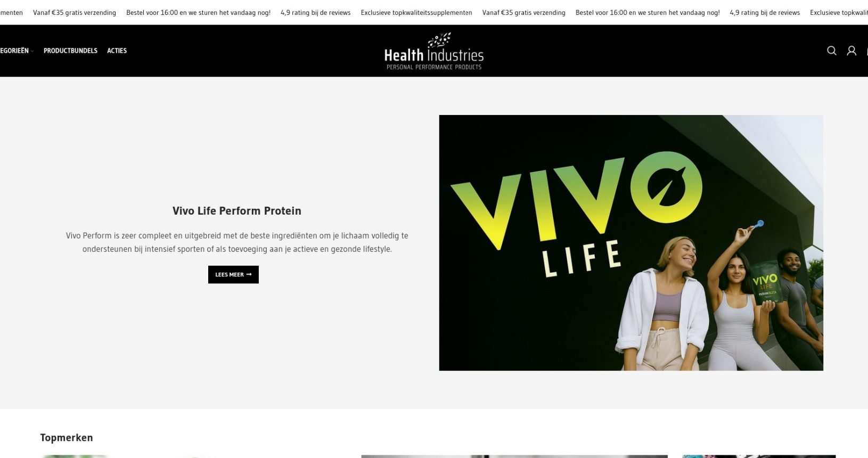Click the Vivo Perform description paragraph

[x=237, y=242]
